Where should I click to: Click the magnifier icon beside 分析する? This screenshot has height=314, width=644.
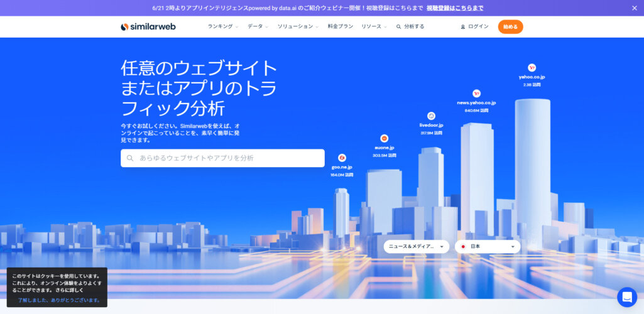(x=398, y=26)
